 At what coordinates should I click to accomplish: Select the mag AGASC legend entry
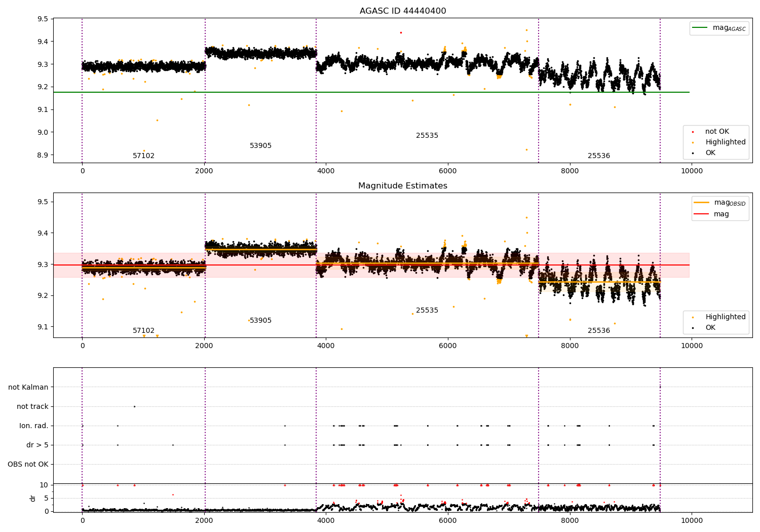(x=719, y=28)
